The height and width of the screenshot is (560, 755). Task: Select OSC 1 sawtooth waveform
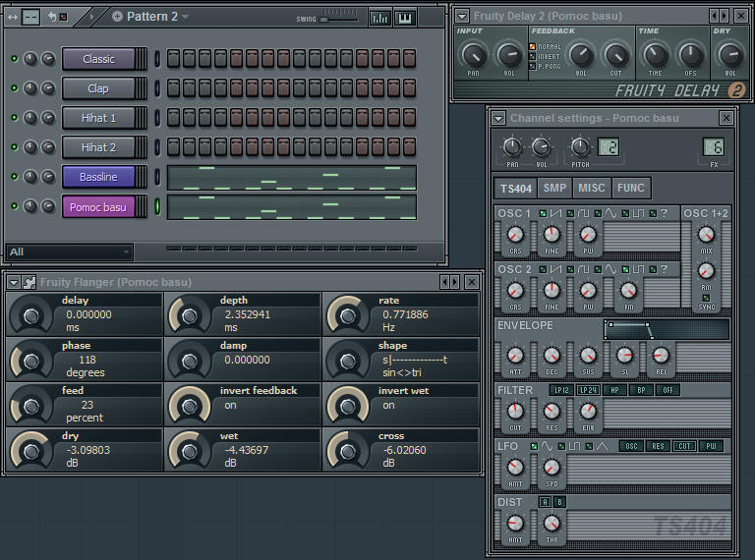557,213
